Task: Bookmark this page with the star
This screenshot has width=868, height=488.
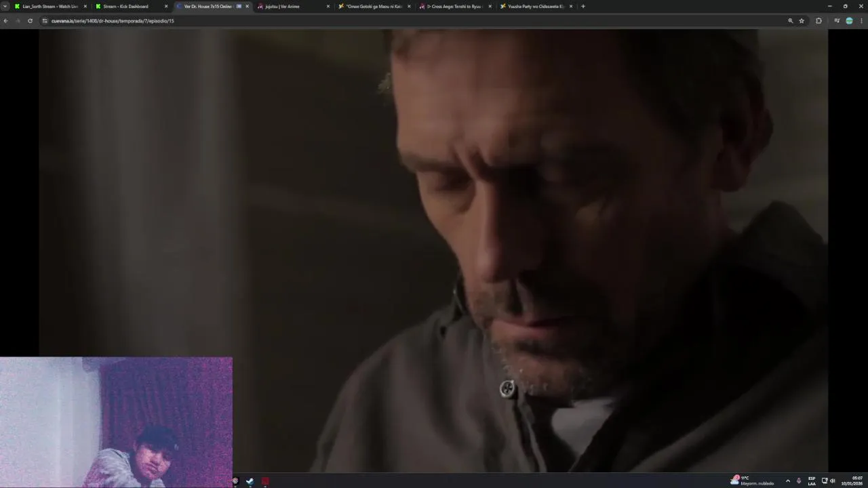Action: point(802,21)
